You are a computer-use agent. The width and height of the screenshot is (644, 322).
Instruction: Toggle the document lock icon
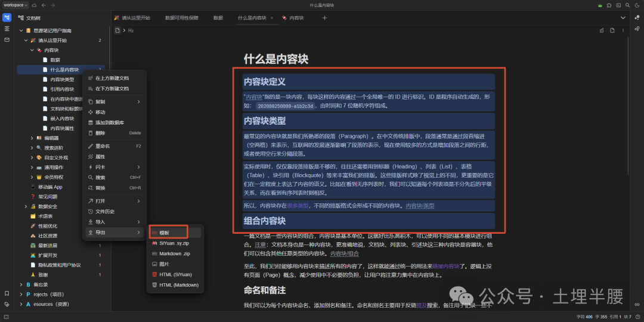click(x=602, y=30)
